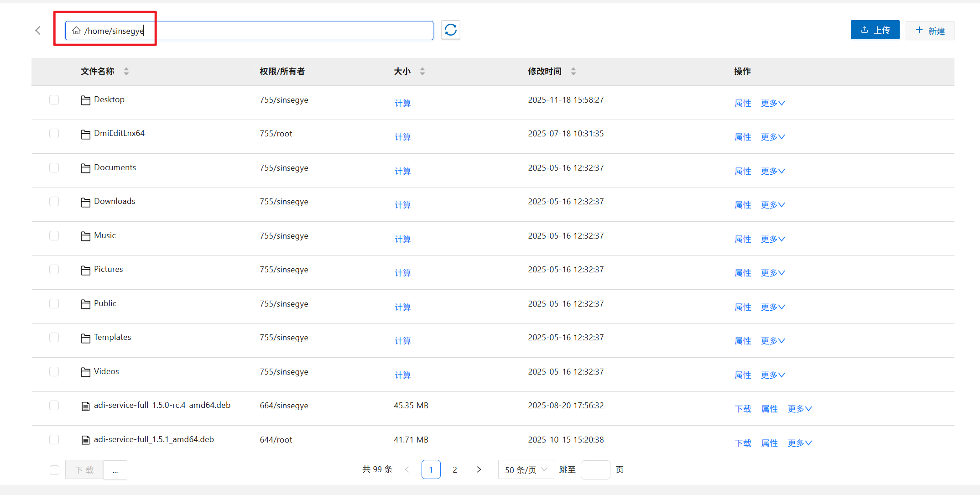This screenshot has width=980, height=495.
Task: Click the refresh directory icon
Action: [450, 30]
